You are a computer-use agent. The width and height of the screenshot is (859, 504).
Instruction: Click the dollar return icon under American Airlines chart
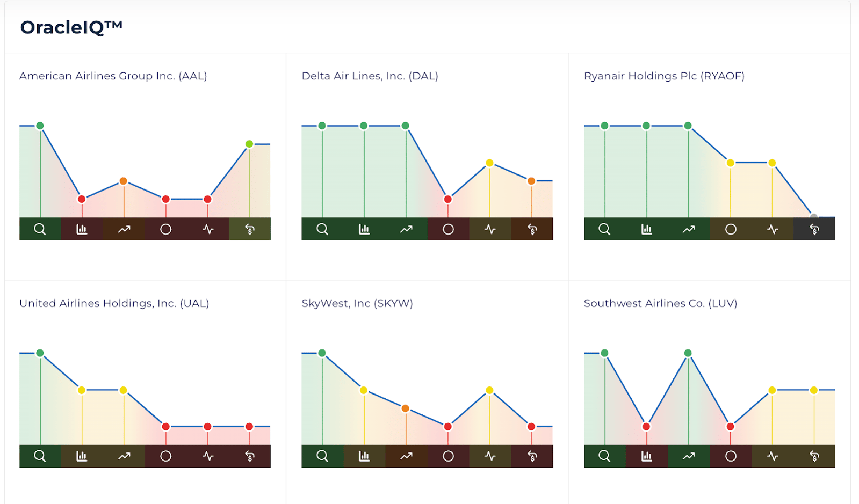tap(250, 229)
